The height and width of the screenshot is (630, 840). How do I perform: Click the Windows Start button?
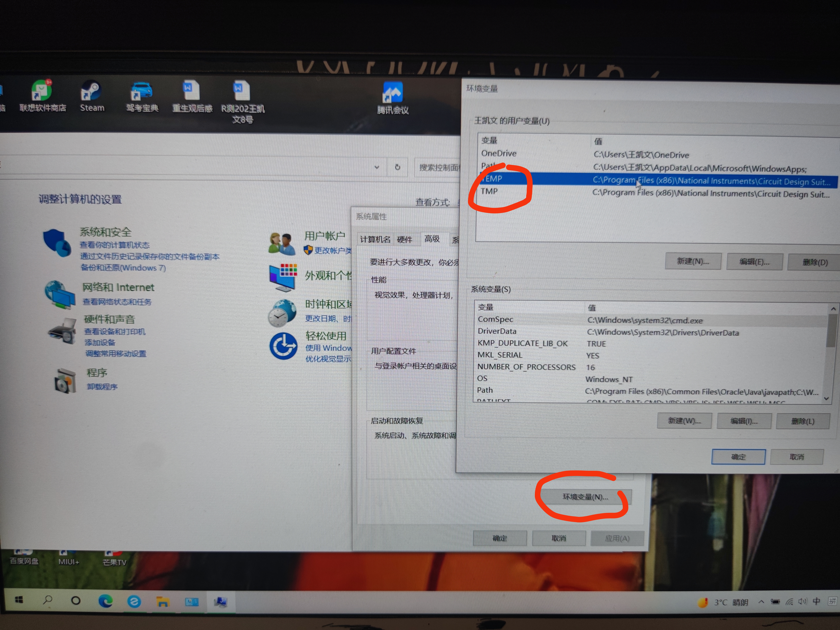pos(19,600)
